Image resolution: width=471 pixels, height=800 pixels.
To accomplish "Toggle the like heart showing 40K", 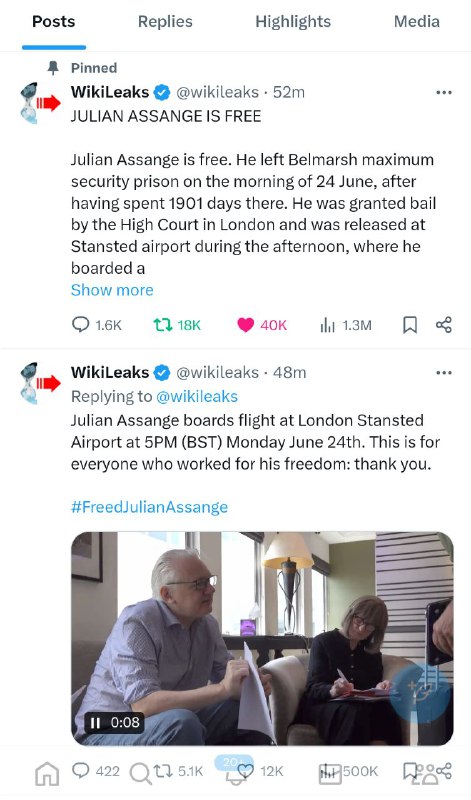I will [x=262, y=325].
